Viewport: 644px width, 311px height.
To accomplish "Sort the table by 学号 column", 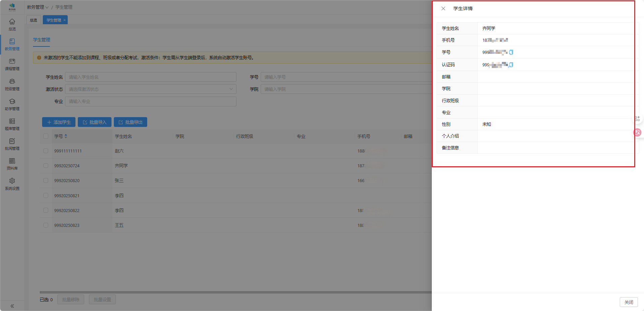I will 66,136.
